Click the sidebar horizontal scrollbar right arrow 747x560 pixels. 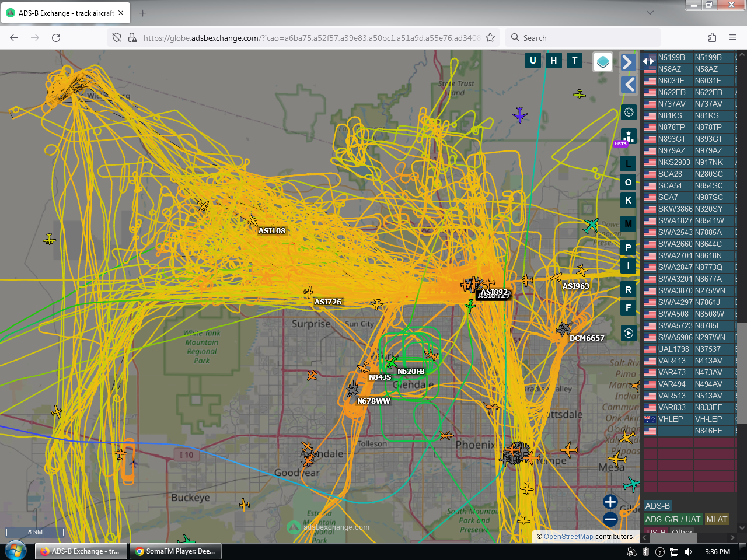pyautogui.click(x=732, y=537)
